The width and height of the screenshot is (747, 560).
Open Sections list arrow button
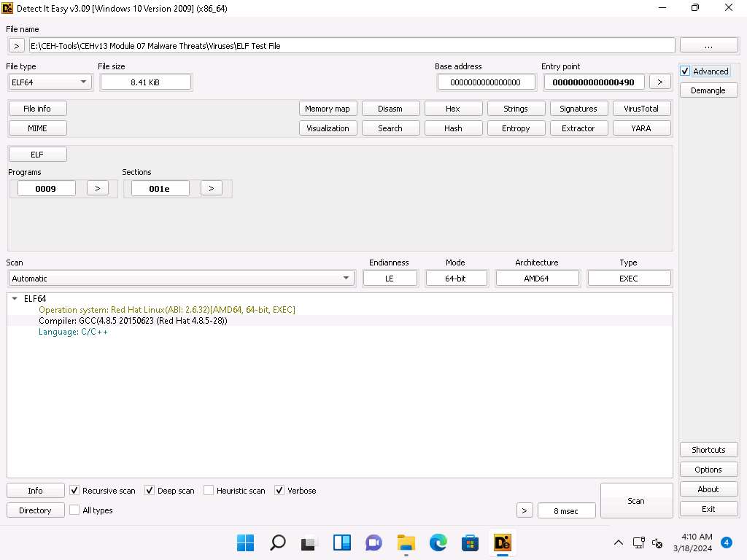tap(211, 188)
